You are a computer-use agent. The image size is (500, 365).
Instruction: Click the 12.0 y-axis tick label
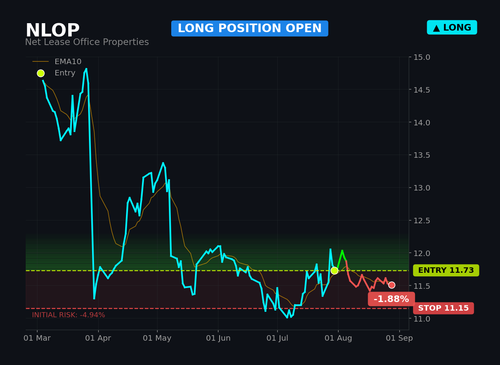click(x=422, y=253)
